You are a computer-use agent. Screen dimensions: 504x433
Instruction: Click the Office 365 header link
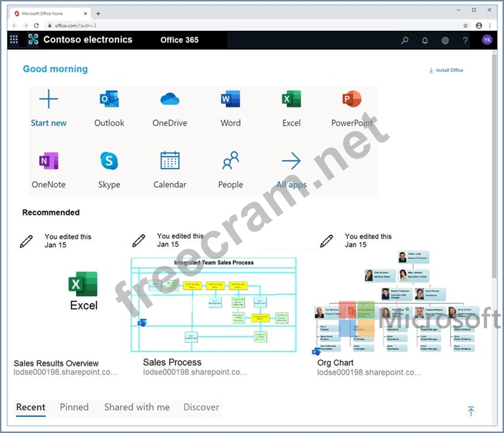[x=180, y=40]
